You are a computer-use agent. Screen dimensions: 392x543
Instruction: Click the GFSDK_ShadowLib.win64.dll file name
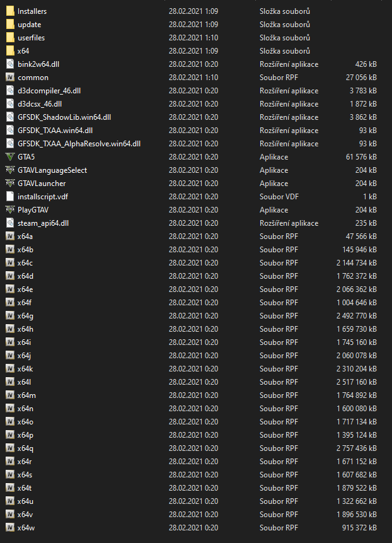[64, 117]
